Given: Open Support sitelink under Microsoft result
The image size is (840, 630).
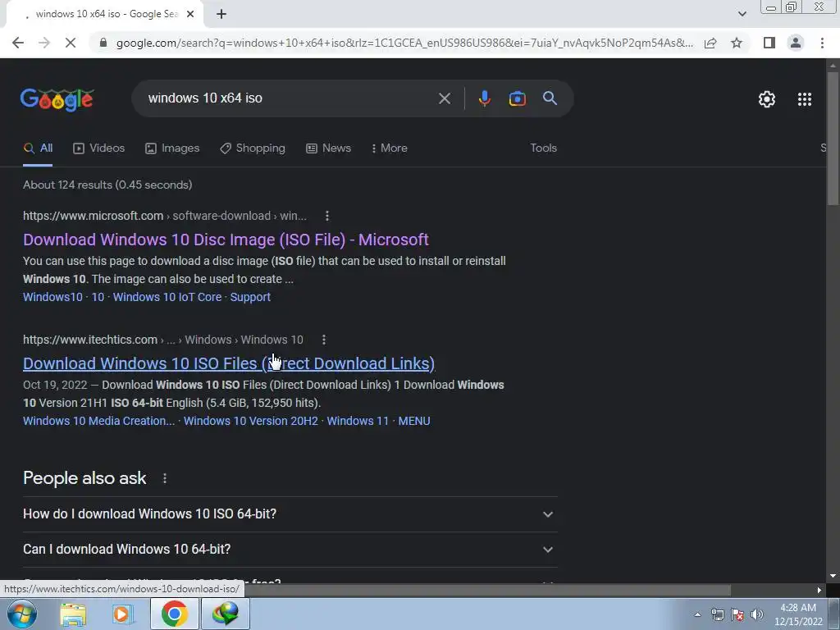Looking at the screenshot, I should [x=250, y=297].
